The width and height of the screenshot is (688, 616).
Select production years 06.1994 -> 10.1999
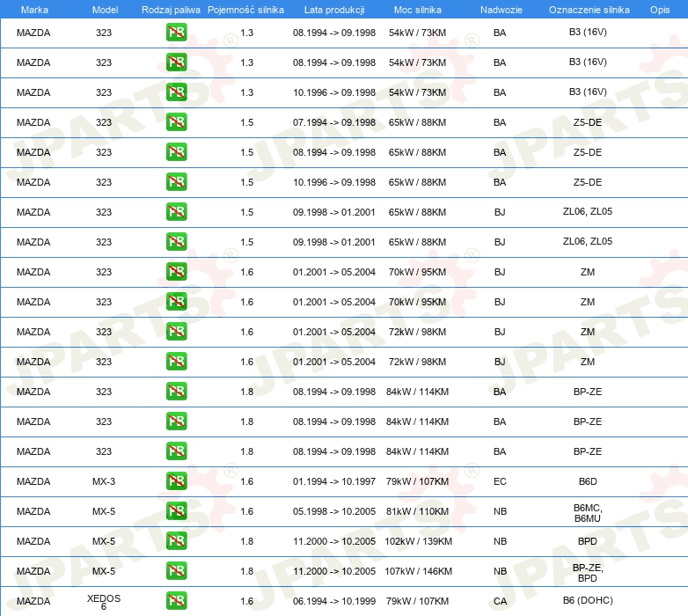coord(334,601)
